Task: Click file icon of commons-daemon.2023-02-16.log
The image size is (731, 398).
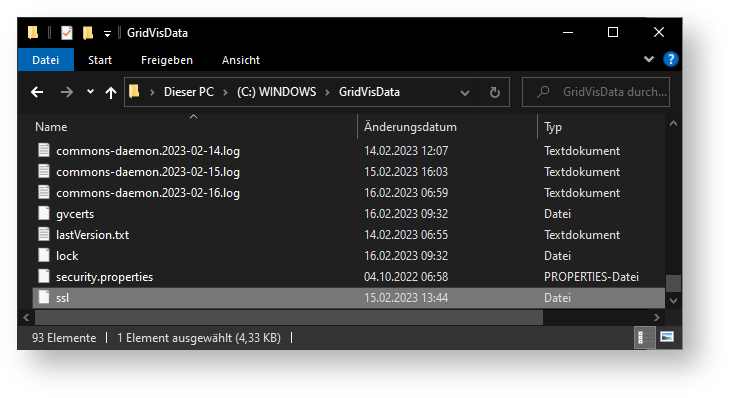Action: tap(44, 192)
